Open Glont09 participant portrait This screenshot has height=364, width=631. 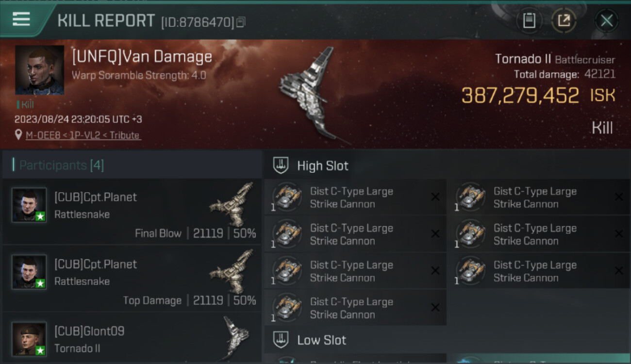coord(29,339)
